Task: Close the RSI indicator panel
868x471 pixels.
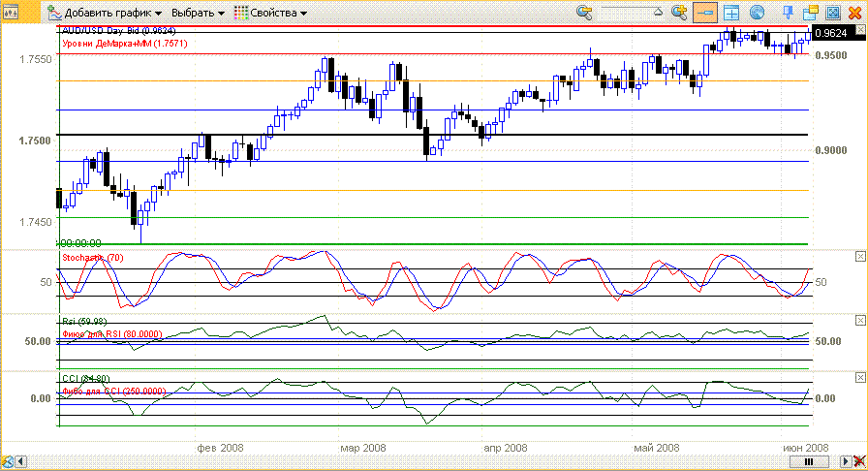Action: point(860,320)
